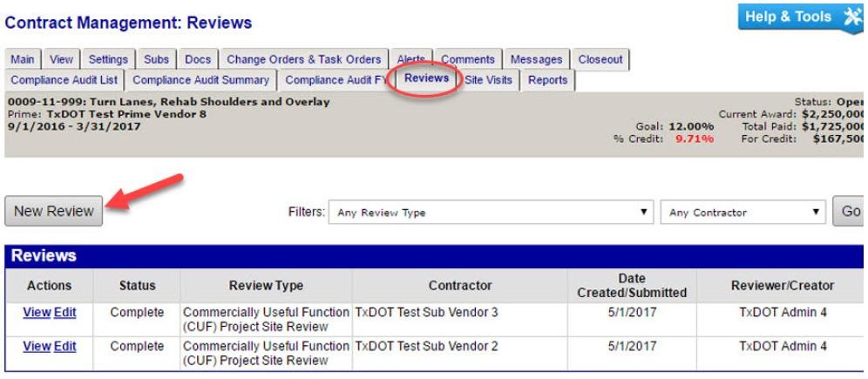Image resolution: width=868 pixels, height=379 pixels.
Task: Open the Site Visits tab
Action: click(x=494, y=80)
